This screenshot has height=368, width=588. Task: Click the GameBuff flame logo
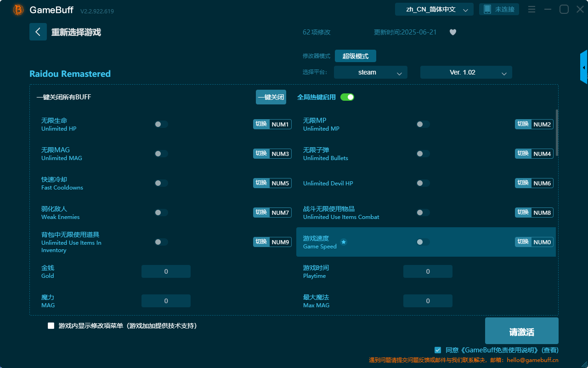point(17,9)
